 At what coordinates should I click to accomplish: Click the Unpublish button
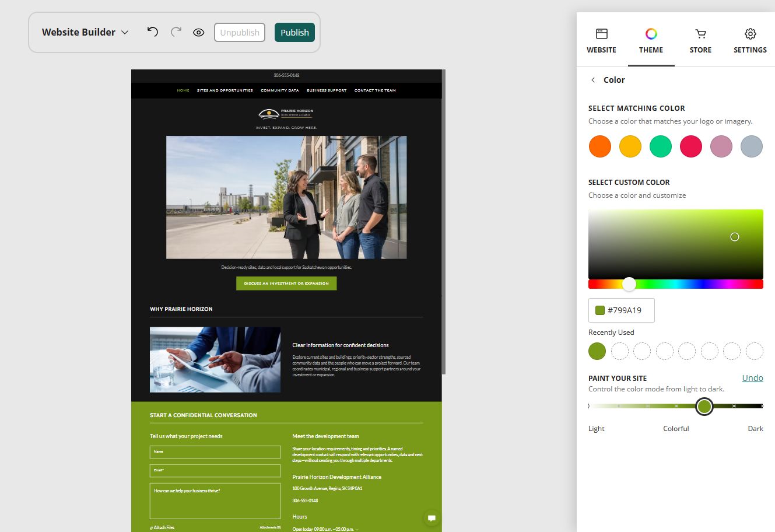[240, 33]
